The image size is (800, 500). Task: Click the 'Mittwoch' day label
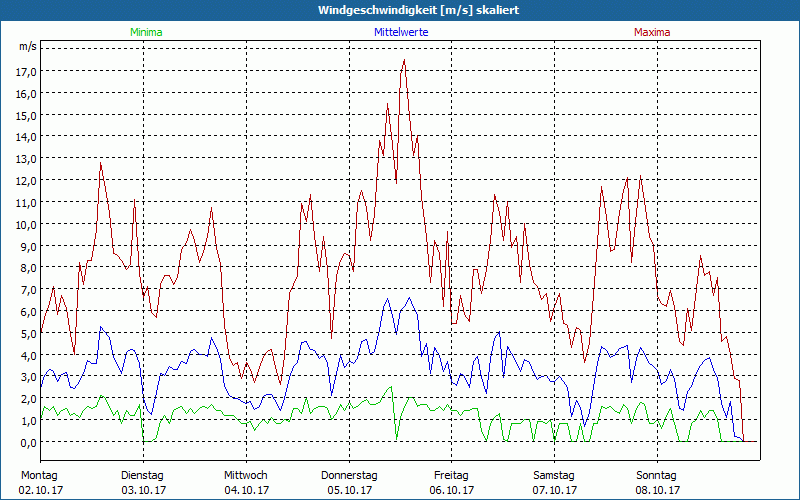coord(245,476)
